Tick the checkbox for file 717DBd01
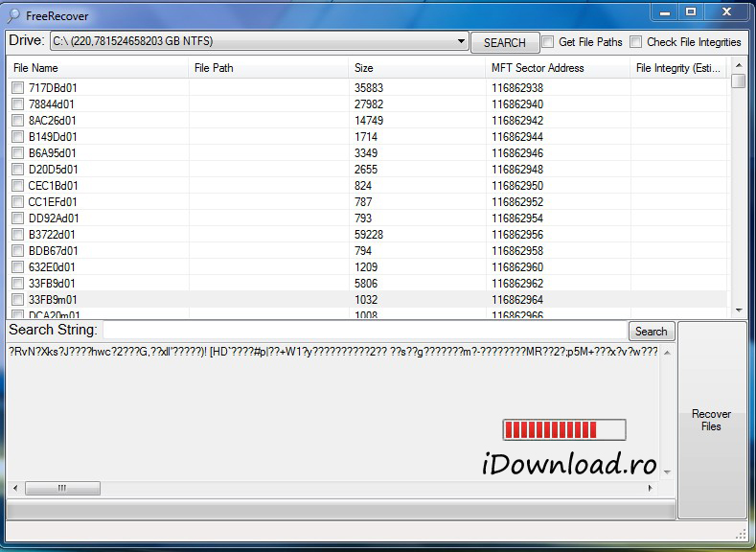 coord(17,88)
